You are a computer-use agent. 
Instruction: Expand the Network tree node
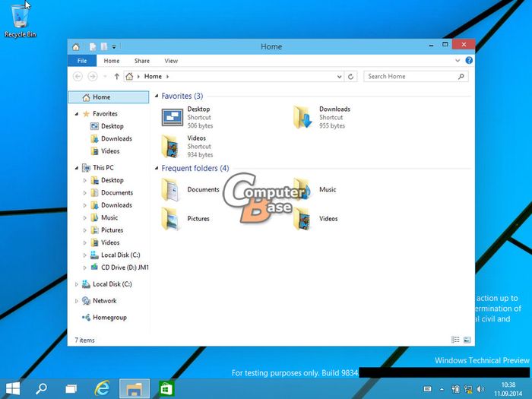77,301
